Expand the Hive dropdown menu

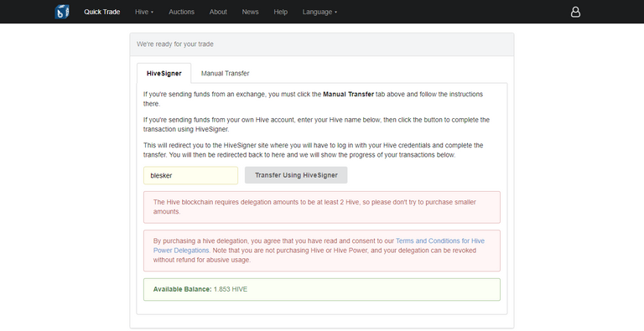coord(144,12)
